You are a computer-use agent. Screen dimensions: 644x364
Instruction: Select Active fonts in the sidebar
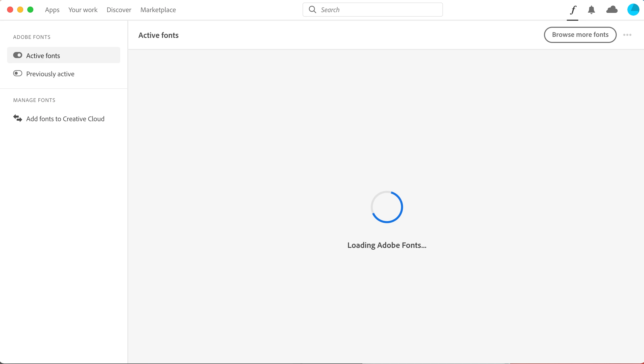click(43, 56)
